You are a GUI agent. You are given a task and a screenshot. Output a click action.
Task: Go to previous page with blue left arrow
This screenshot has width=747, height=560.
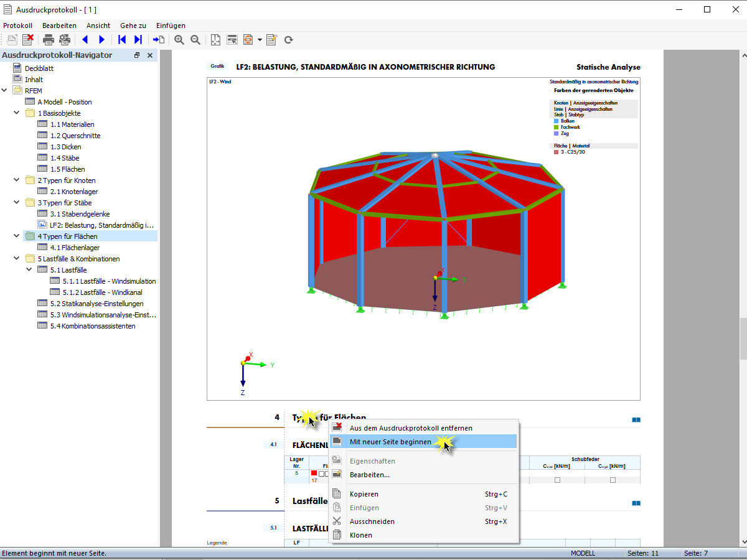pyautogui.click(x=85, y=40)
